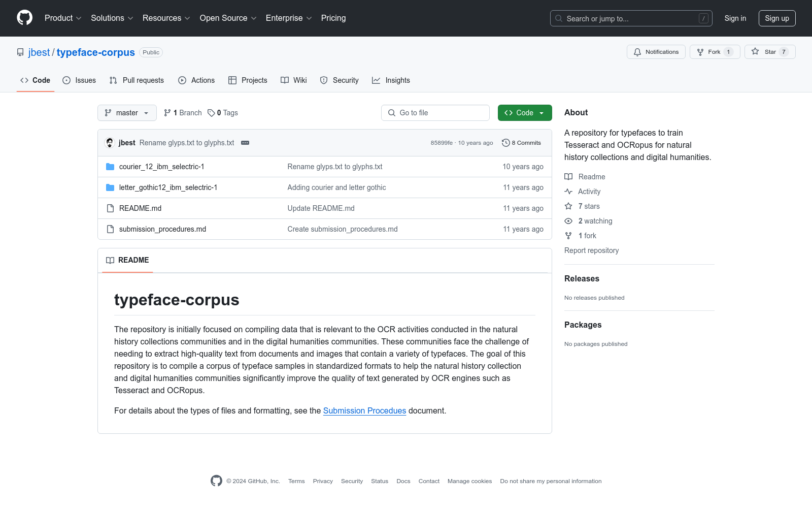Open the Security tab
The width and height of the screenshot is (812, 508).
pos(340,80)
